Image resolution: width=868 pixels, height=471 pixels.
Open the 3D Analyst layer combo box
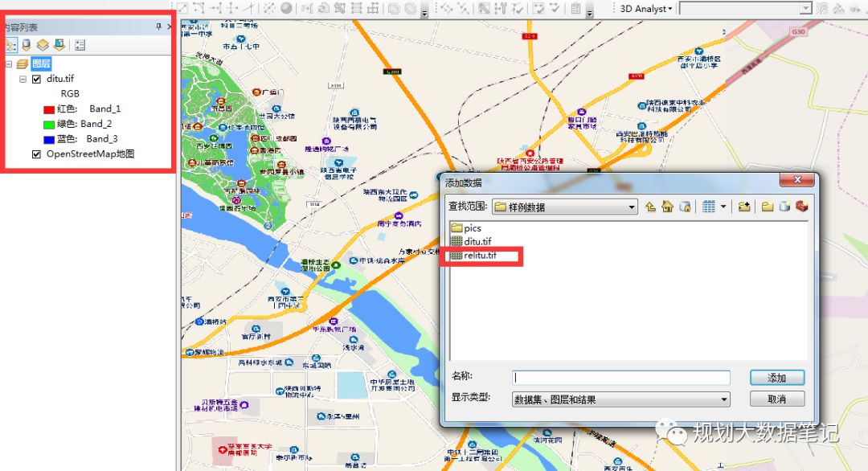pos(745,8)
